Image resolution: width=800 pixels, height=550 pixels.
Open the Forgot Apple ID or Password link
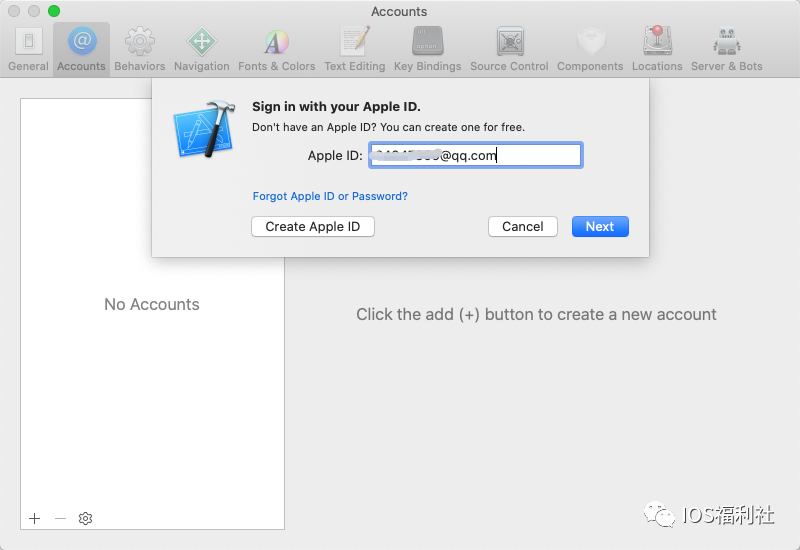pos(330,196)
